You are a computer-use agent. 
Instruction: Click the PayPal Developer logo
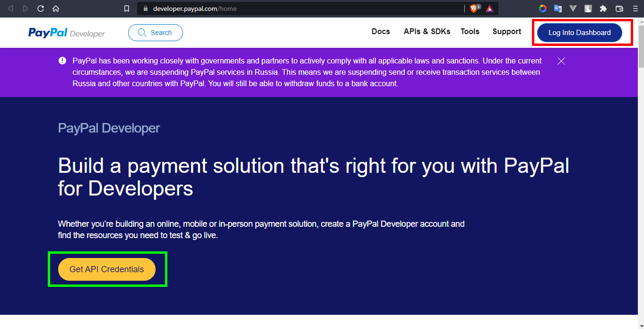pos(67,33)
